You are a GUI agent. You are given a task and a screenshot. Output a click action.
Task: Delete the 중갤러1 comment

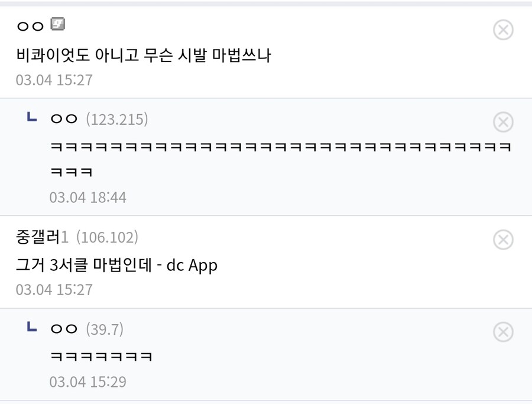click(503, 240)
